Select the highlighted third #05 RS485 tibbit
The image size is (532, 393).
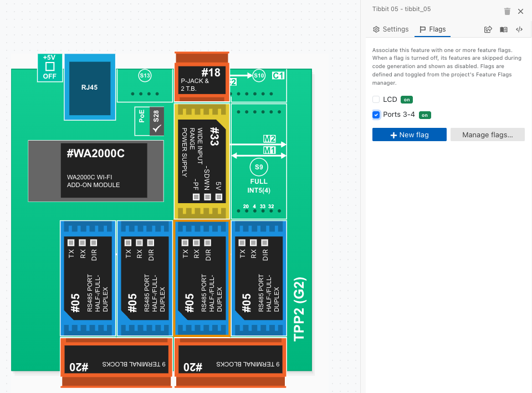[202, 278]
